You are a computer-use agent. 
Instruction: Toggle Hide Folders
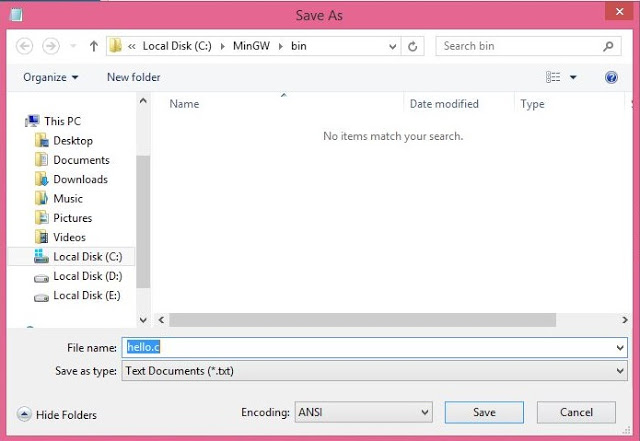pyautogui.click(x=57, y=414)
